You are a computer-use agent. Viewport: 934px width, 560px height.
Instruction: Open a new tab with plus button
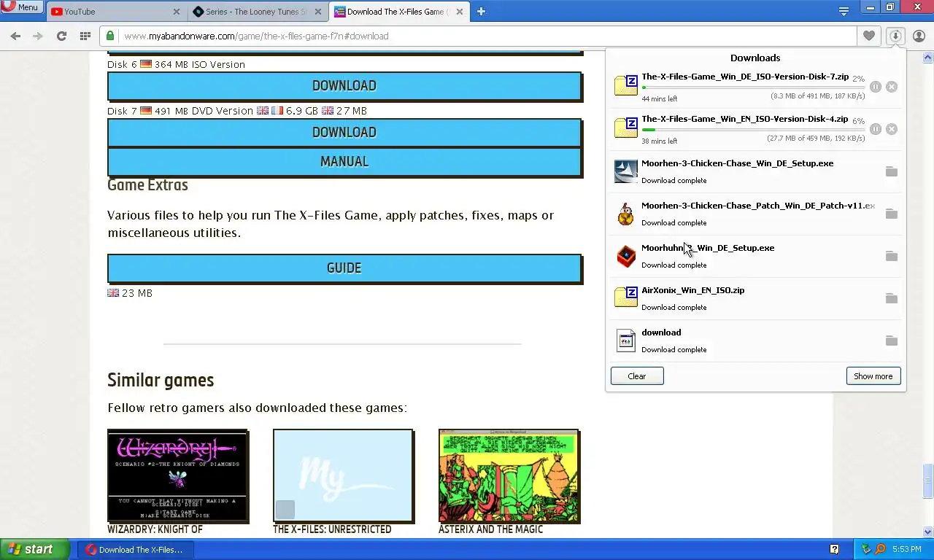point(481,11)
